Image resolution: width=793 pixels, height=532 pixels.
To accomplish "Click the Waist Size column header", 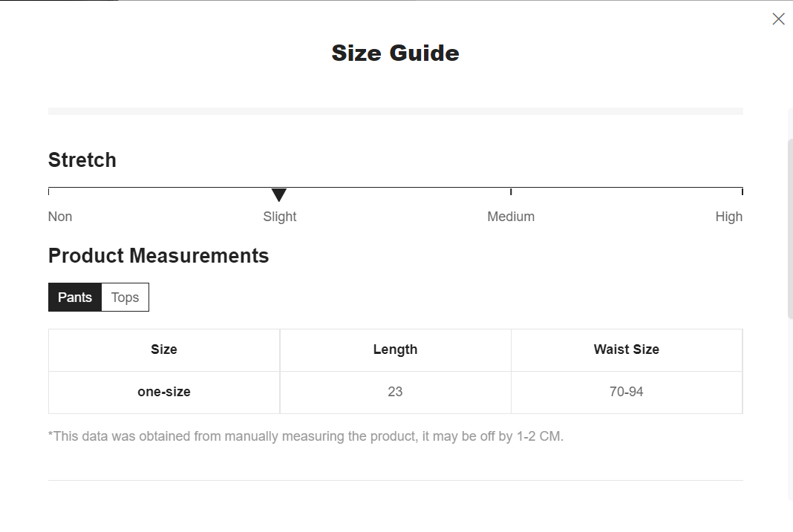I will pyautogui.click(x=627, y=349).
